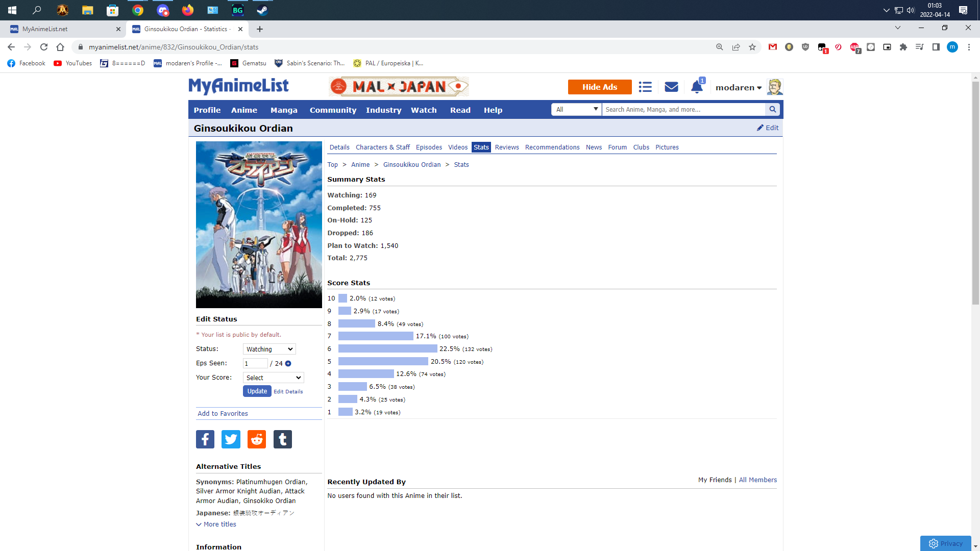Open the notifications bell icon
980x551 pixels.
pos(696,87)
